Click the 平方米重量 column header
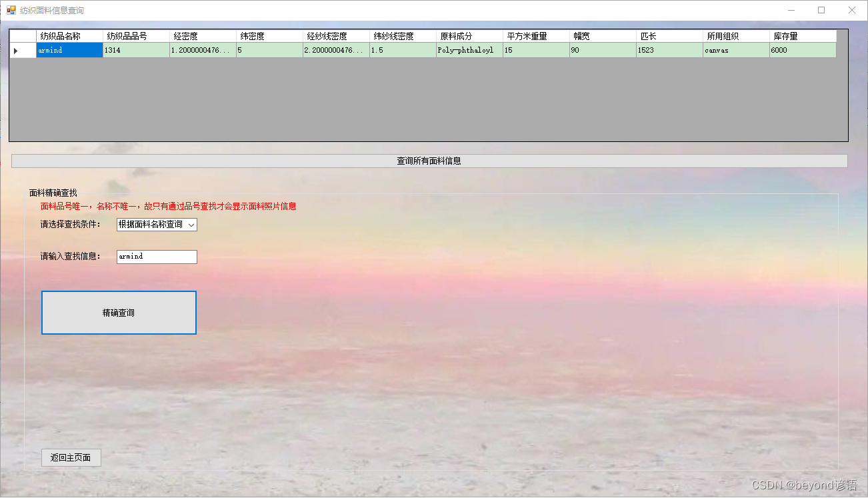This screenshot has height=498, width=868. coord(537,37)
